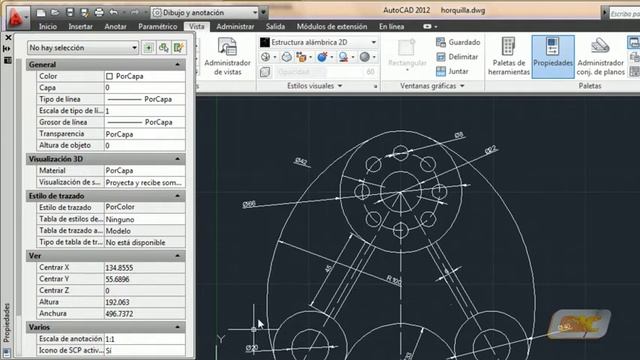The height and width of the screenshot is (360, 640).
Task: Expand the Ventanas gráficas panel title
Action: pos(432,86)
